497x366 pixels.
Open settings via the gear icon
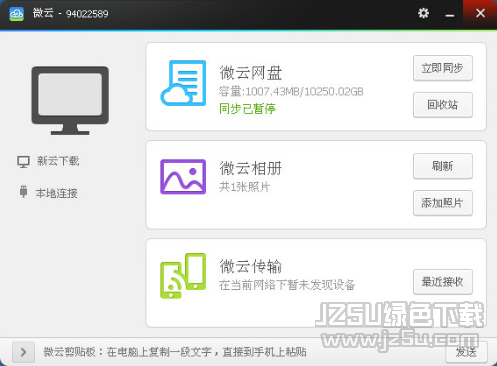pos(423,13)
